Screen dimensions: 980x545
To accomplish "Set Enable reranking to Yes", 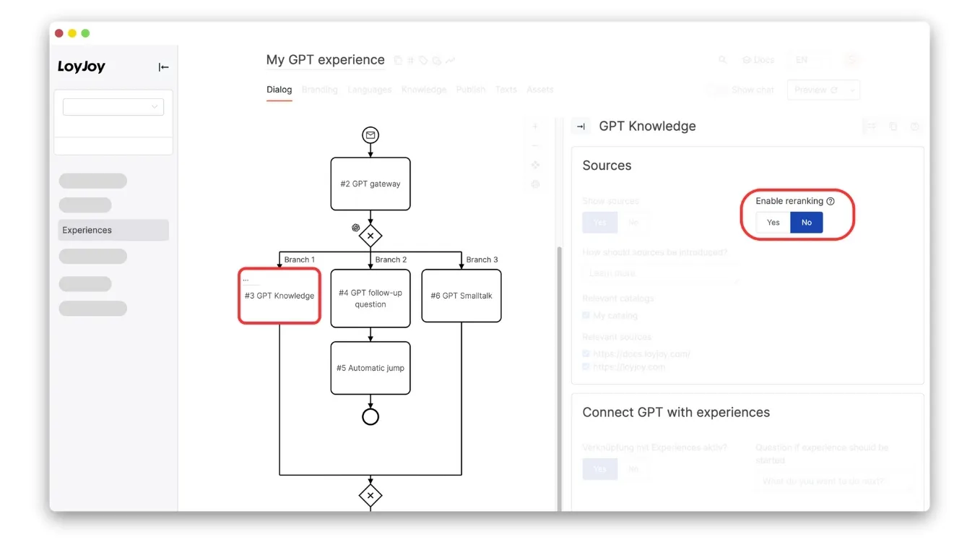I will pyautogui.click(x=773, y=223).
